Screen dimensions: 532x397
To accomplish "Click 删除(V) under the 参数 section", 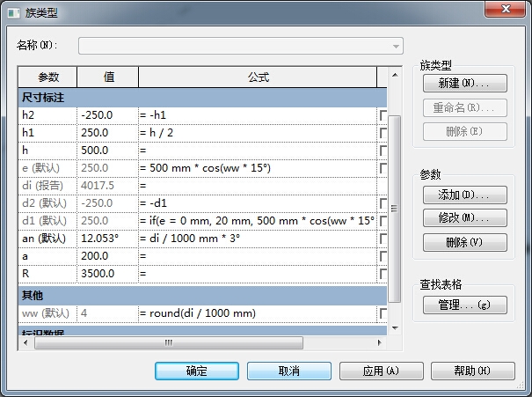I will tap(464, 242).
